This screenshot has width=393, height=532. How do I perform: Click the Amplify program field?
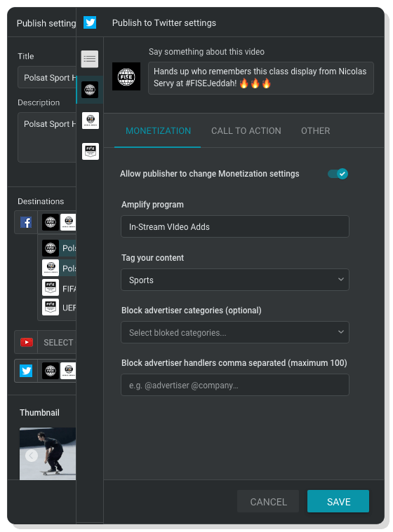235,226
